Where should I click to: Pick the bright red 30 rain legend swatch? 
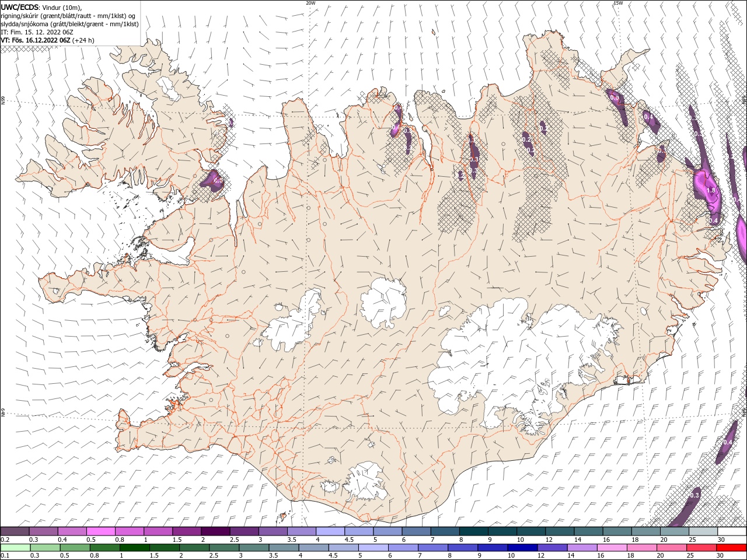[x=731, y=548]
